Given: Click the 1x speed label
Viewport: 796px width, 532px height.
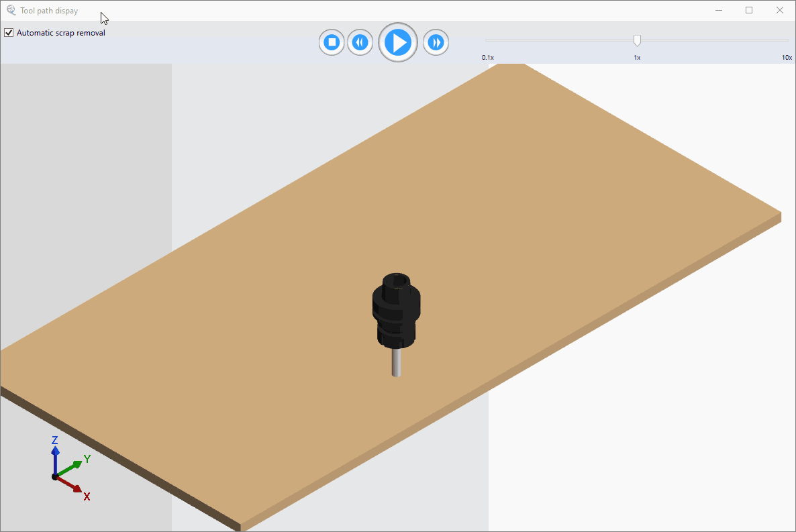Looking at the screenshot, I should [637, 58].
